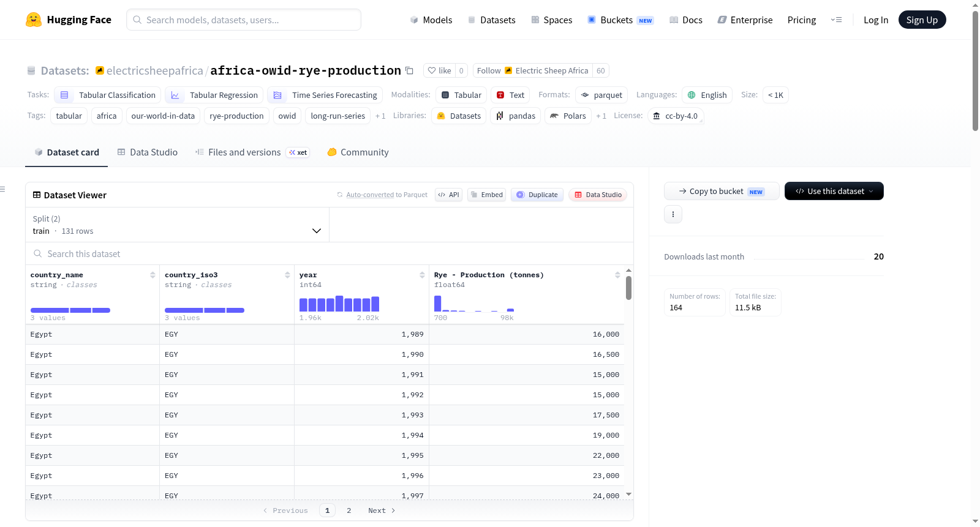This screenshot has width=980, height=527.
Task: Click the Duplicate button
Action: [537, 195]
